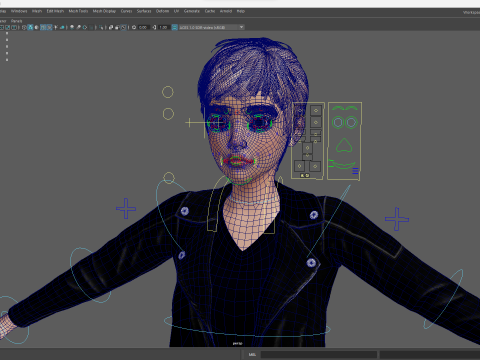The image size is (480, 360).
Task: Select the left eye circle face control
Action: (x=338, y=122)
